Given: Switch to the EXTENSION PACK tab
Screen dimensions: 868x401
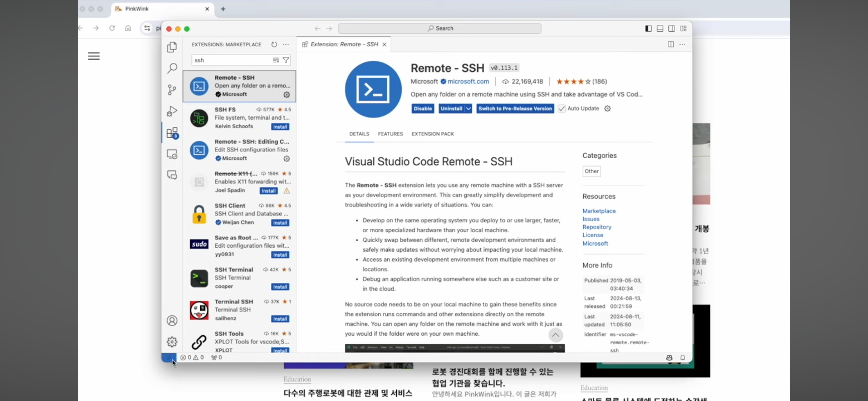Looking at the screenshot, I should click(x=433, y=134).
